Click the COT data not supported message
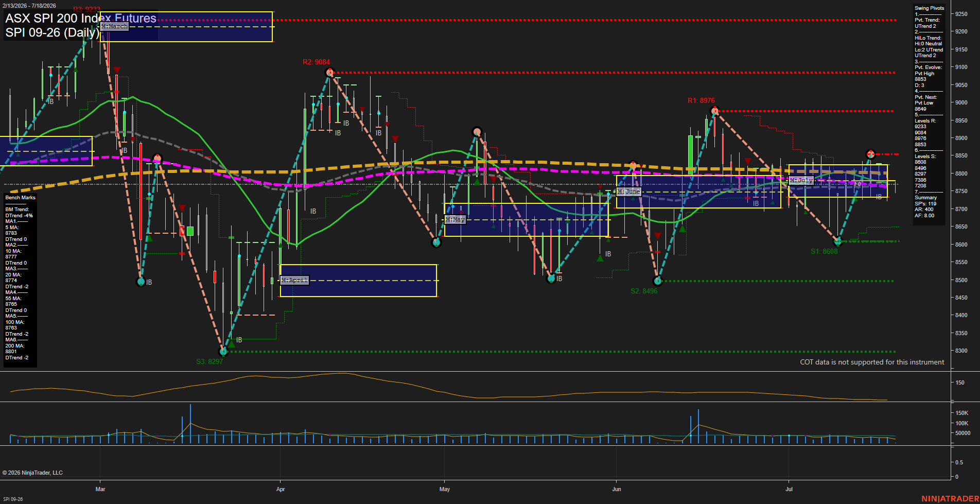The image size is (980, 504). (x=872, y=362)
